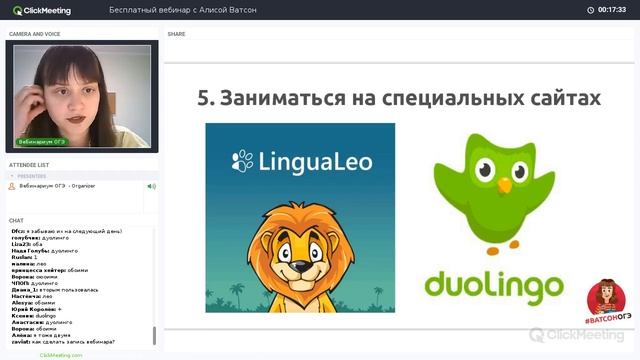
Task: Click Ксения's 'duolingo' chat message
Action: pyautogui.click(x=33, y=316)
